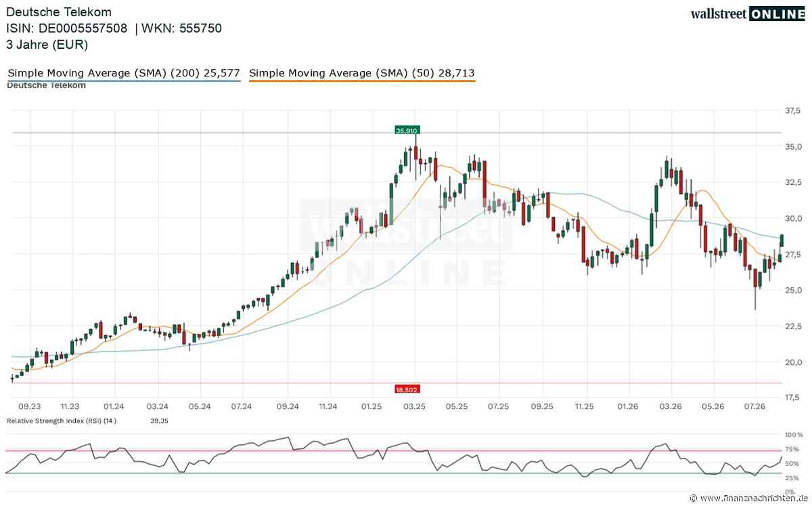This screenshot has width=812, height=508.
Task: Click the ISIN DE0005557508 text
Action: pos(66,28)
